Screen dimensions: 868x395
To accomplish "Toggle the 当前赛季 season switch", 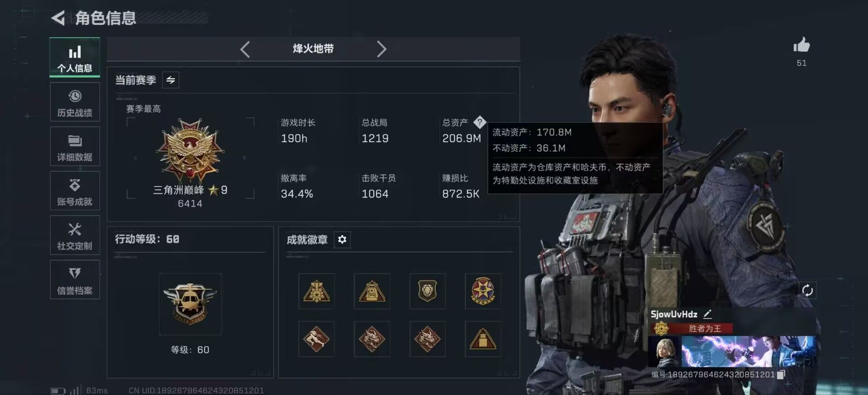I will coord(170,80).
